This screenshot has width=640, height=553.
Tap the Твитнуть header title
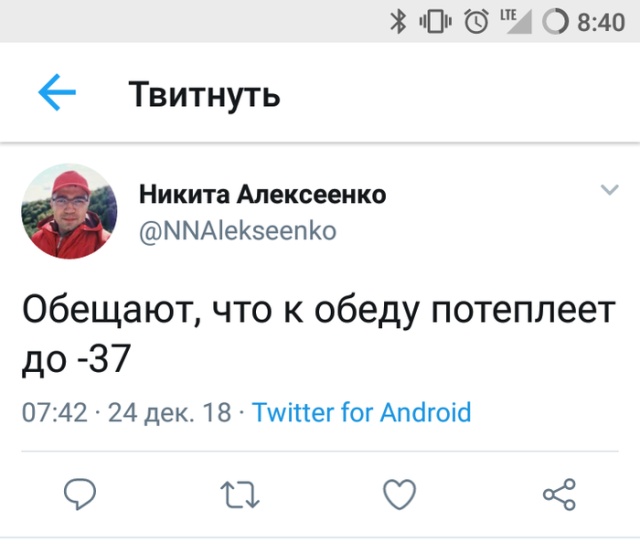pyautogui.click(x=204, y=95)
